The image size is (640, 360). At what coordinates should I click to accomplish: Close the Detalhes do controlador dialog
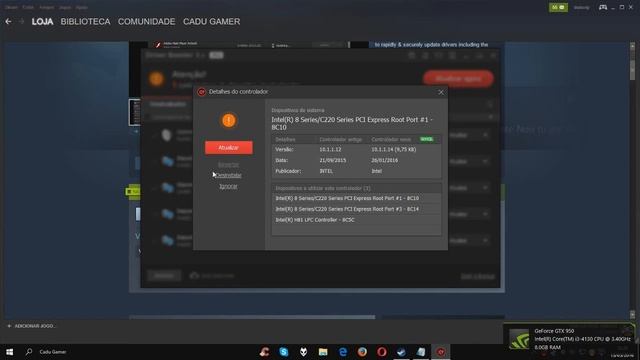pos(441,92)
